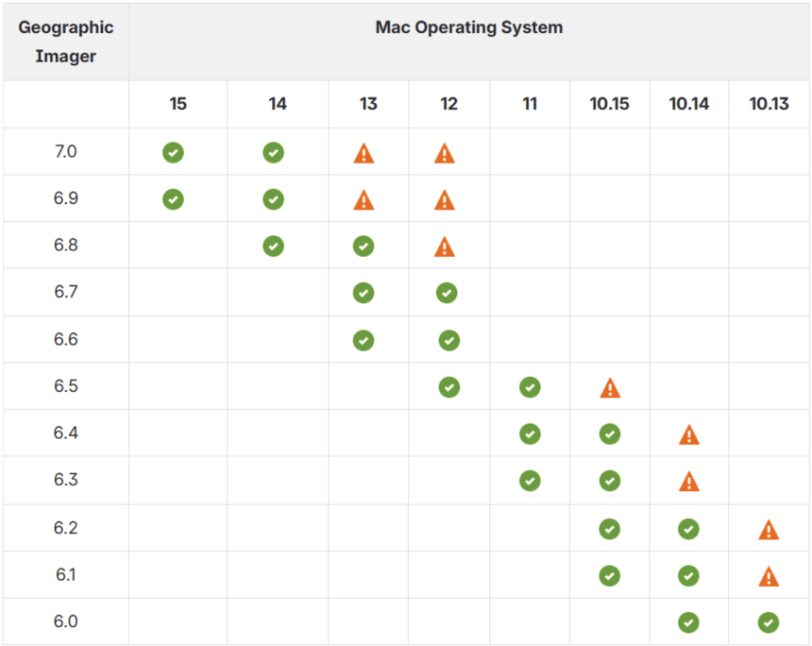Image resolution: width=812 pixels, height=646 pixels.
Task: Click the green check for 6.2 on macOS 10.14
Action: pyautogui.click(x=688, y=529)
